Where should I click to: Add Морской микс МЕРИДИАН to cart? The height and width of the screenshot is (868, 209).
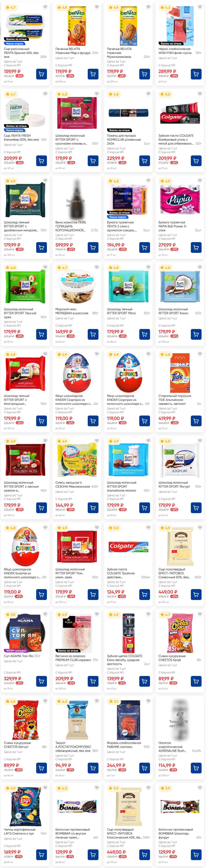coord(93,334)
